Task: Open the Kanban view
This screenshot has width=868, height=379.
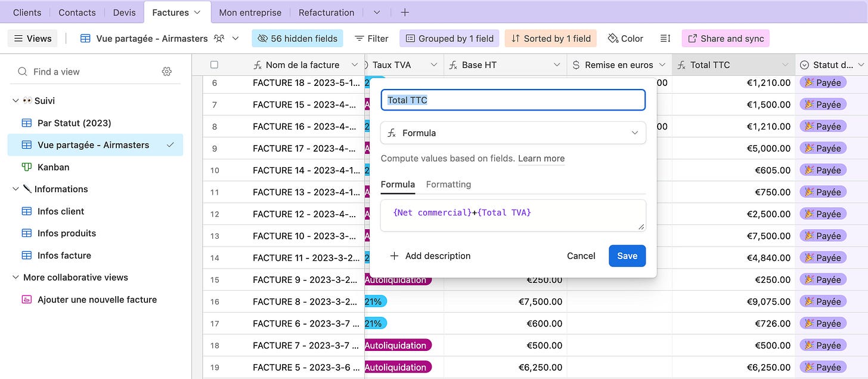Action: tap(53, 167)
